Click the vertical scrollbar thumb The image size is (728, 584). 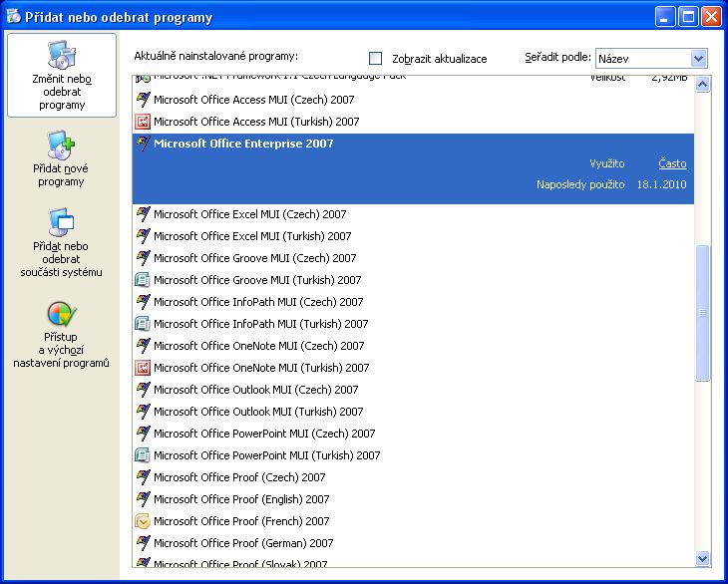pyautogui.click(x=702, y=313)
